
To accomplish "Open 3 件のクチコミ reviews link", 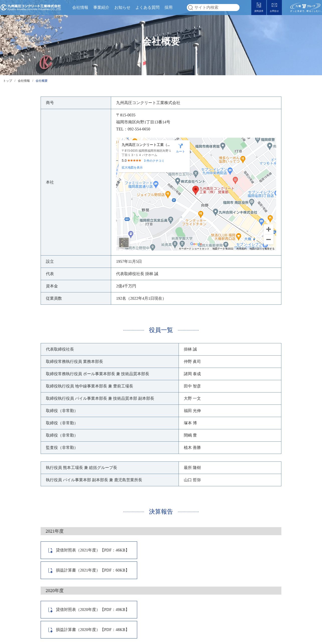I will 154,161.
